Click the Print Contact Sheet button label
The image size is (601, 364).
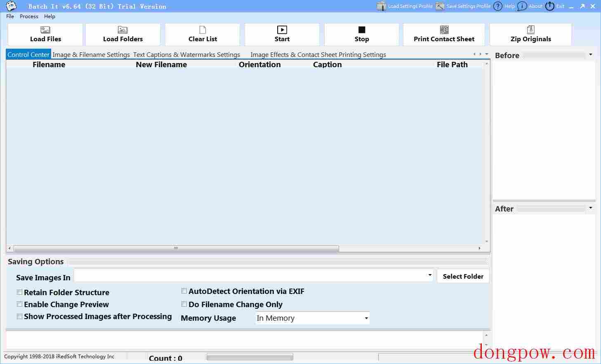point(444,39)
